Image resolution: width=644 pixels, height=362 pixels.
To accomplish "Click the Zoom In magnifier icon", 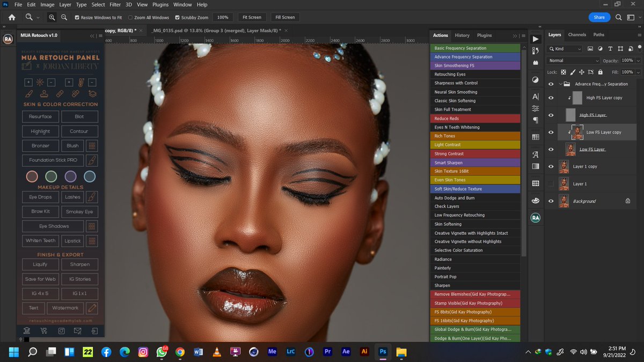I will (52, 17).
